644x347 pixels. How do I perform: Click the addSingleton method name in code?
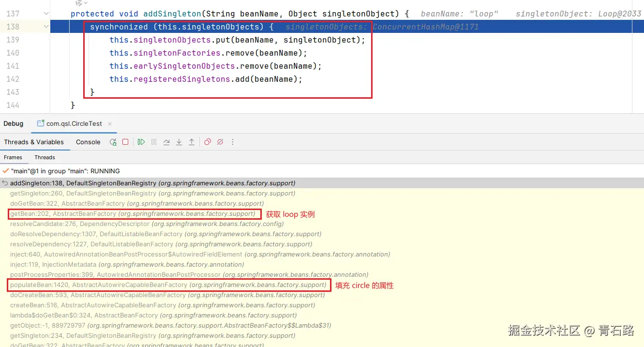172,14
